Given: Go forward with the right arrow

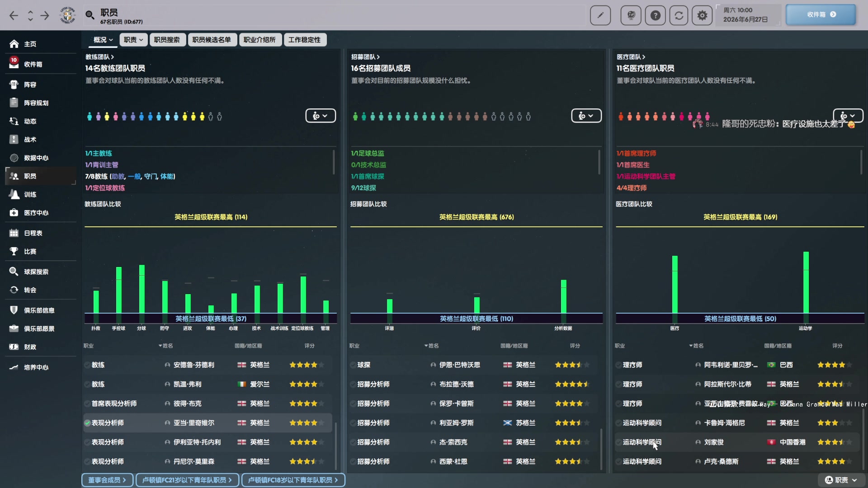Looking at the screenshot, I should click(x=45, y=16).
